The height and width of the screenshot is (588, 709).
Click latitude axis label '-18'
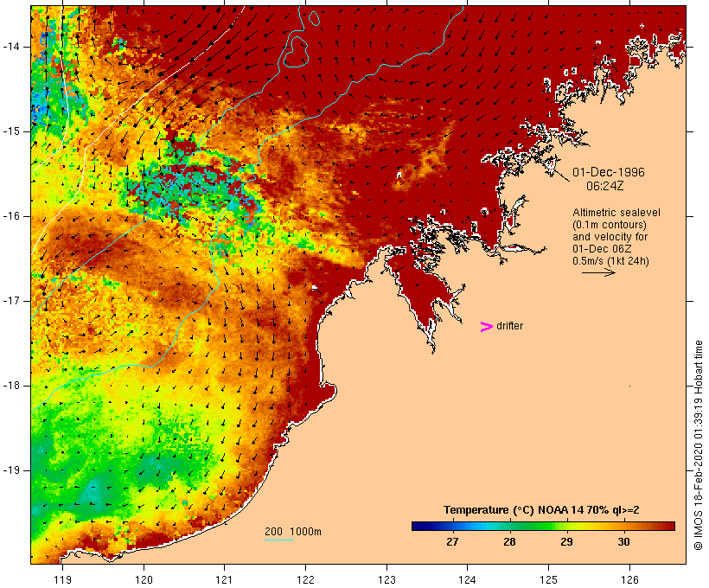(x=10, y=386)
